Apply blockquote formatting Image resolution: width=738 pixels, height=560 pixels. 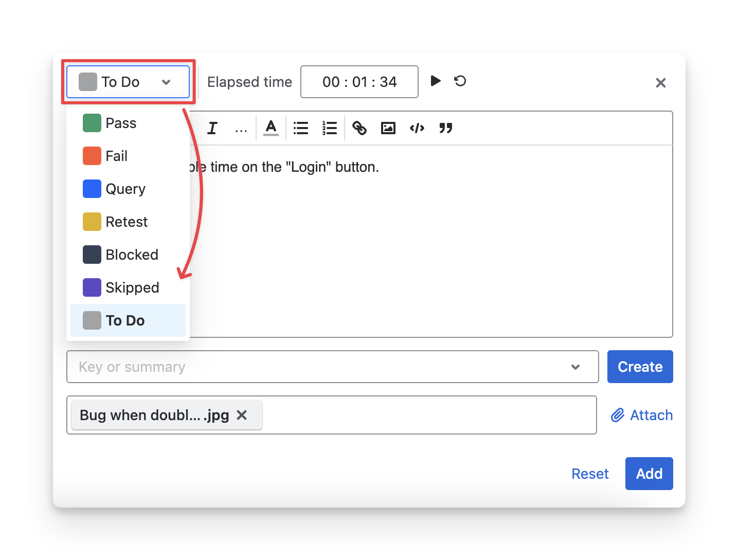tap(446, 128)
